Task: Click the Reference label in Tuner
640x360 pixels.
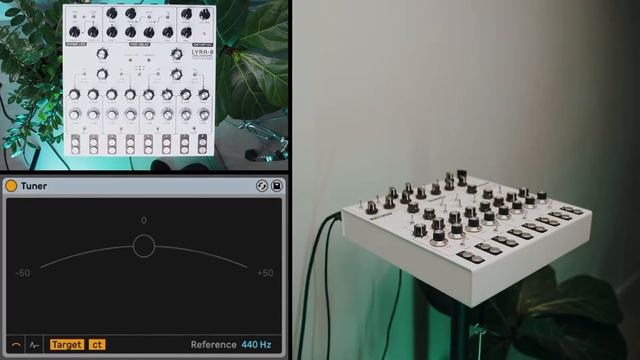Action: 213,345
